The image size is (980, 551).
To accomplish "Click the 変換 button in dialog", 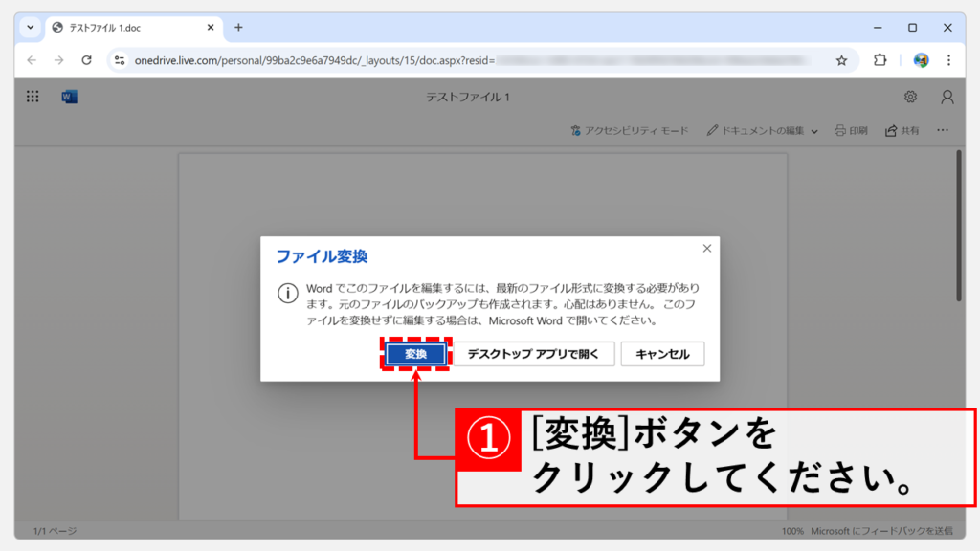I will tap(415, 354).
